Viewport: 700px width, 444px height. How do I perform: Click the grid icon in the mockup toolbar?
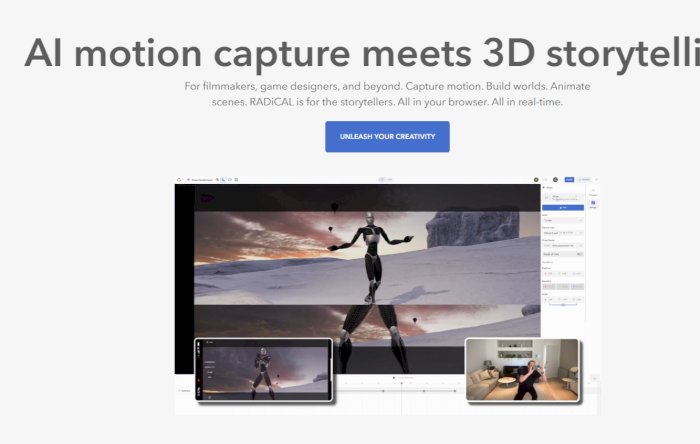[x=236, y=180]
